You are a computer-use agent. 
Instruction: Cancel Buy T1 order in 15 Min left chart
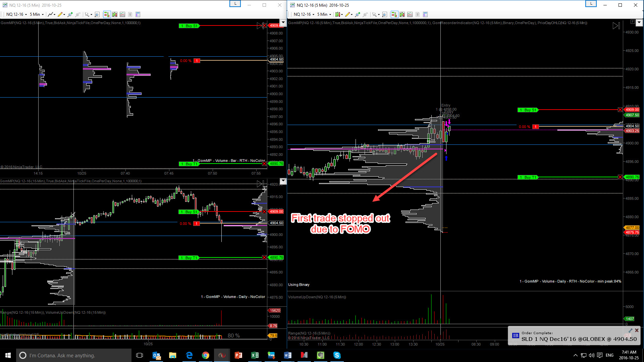[x=264, y=257]
